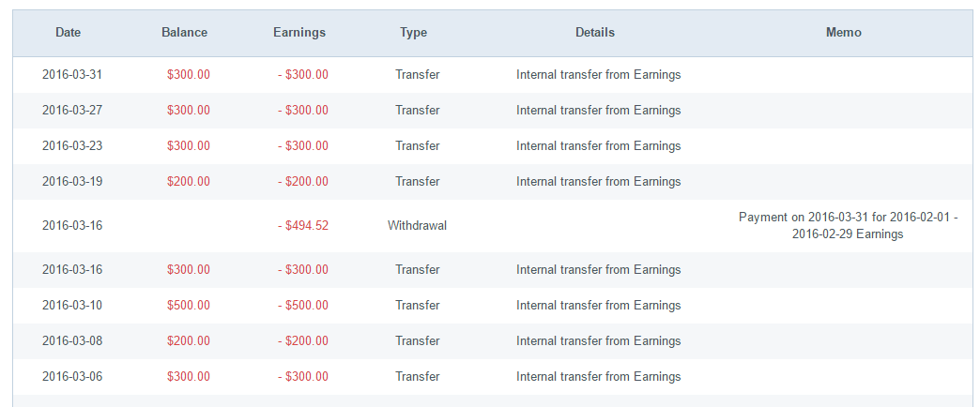The image size is (980, 407).
Task: Click the - $494.52 earnings amount
Action: pos(303,225)
